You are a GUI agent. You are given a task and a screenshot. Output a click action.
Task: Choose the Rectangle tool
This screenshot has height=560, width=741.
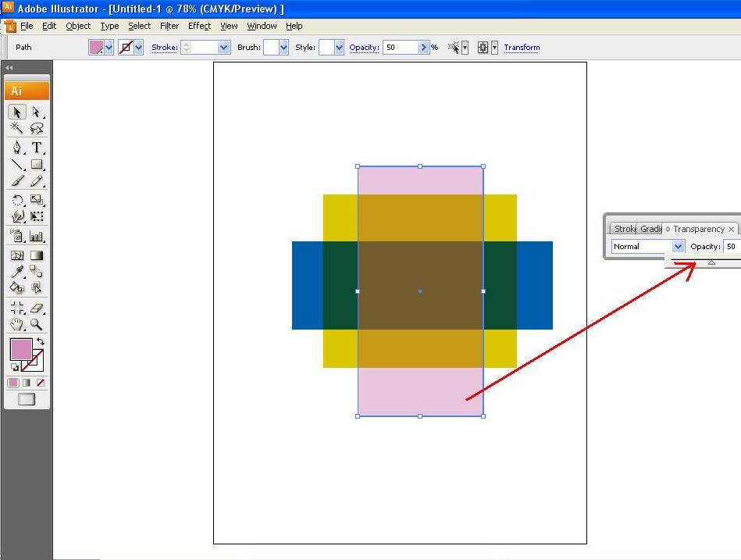coord(36,164)
